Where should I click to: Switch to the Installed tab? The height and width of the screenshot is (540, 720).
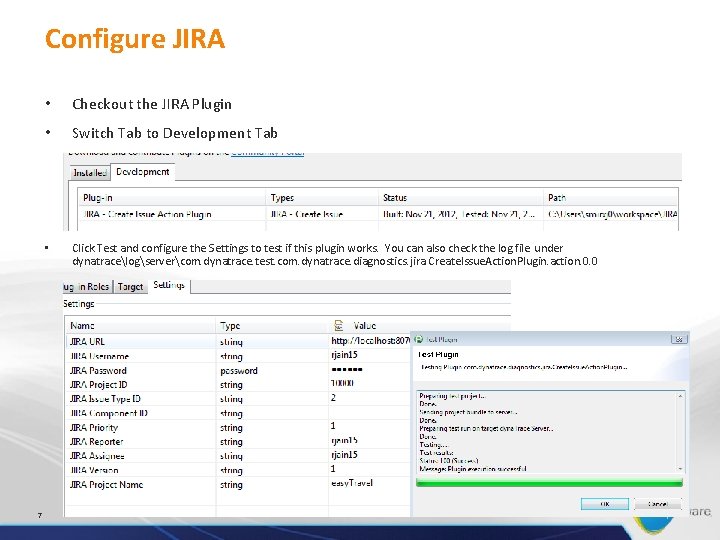tap(90, 173)
